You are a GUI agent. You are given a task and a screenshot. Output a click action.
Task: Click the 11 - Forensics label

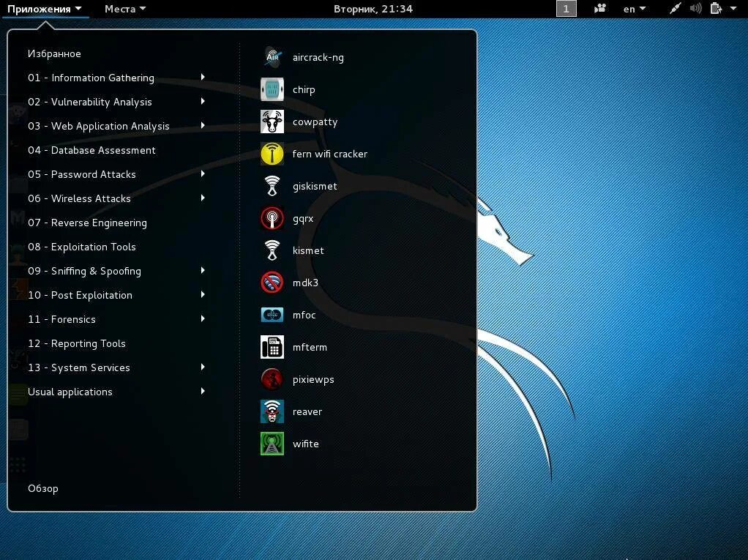point(61,319)
